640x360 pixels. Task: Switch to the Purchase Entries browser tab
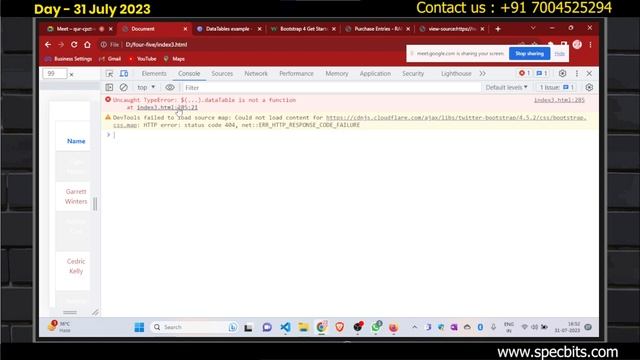tap(377, 29)
